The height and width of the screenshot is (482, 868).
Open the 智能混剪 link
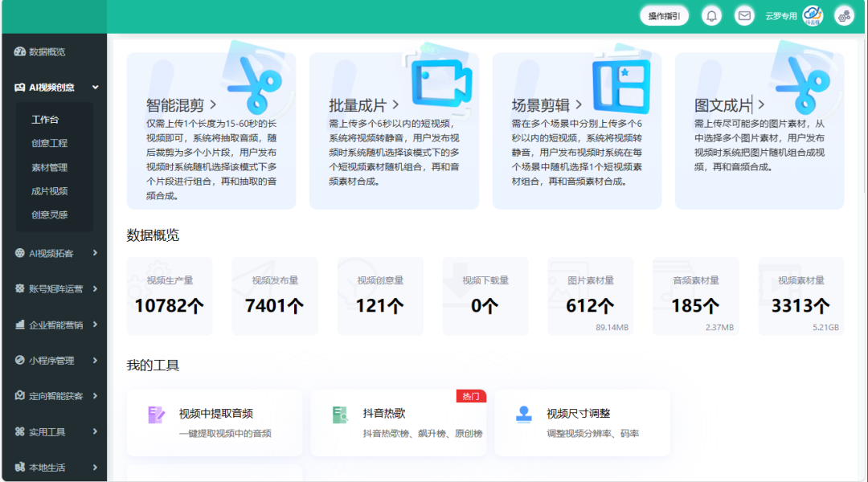coord(181,105)
